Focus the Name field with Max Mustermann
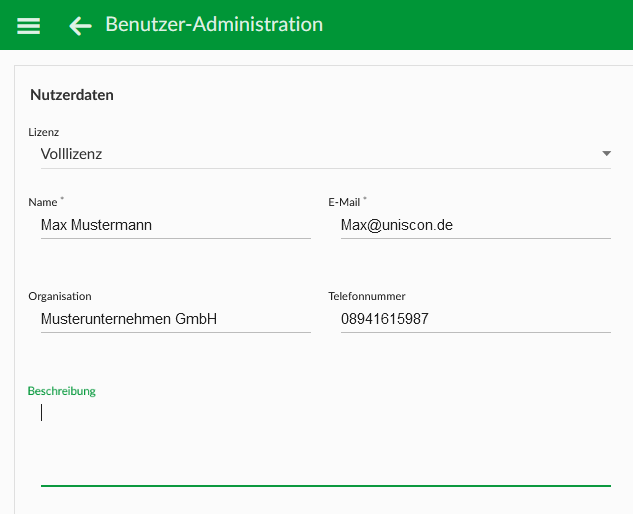 click(176, 225)
